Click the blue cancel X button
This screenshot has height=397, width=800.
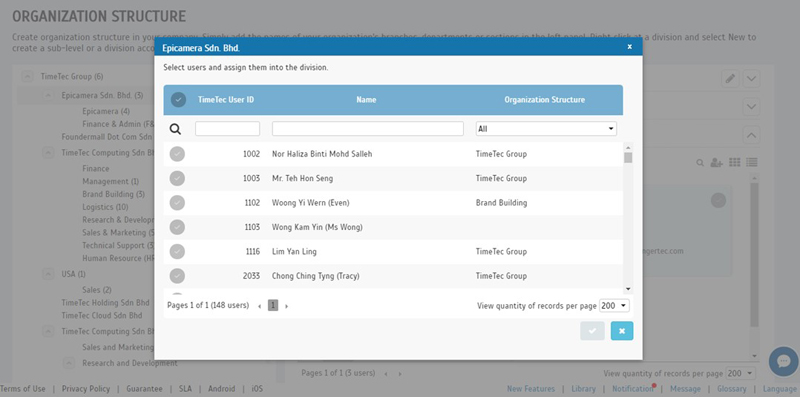click(622, 331)
